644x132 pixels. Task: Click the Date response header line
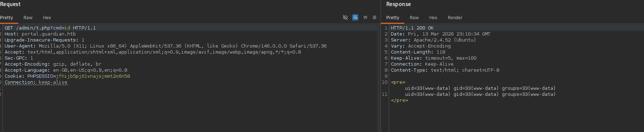pos(441,34)
